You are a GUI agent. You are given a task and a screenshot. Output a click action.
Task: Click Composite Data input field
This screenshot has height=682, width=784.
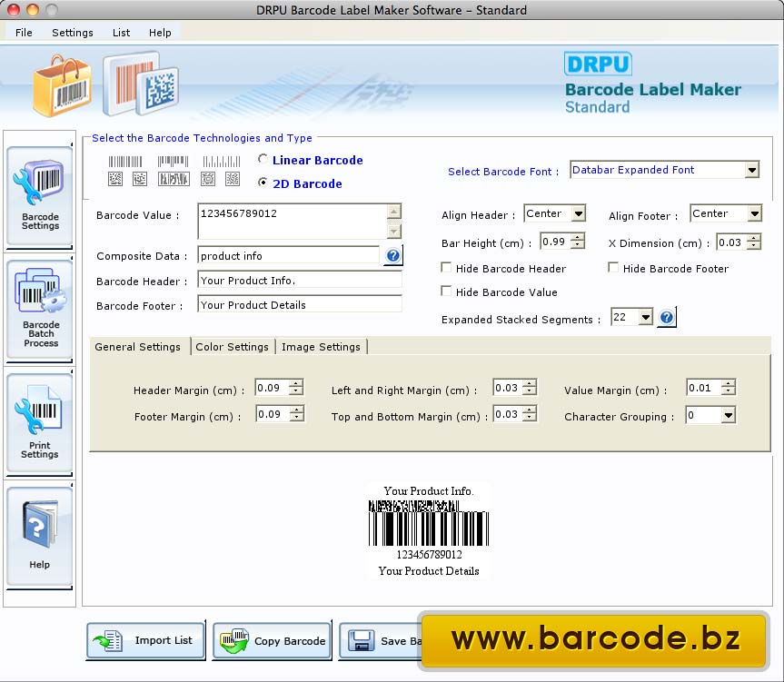tap(289, 256)
